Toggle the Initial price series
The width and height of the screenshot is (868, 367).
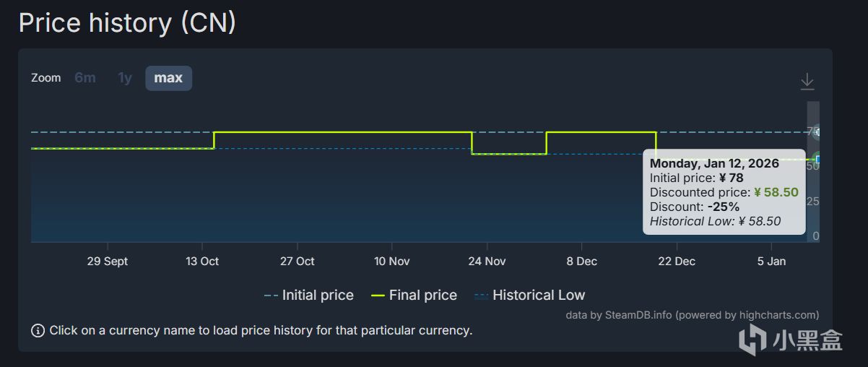click(x=318, y=295)
